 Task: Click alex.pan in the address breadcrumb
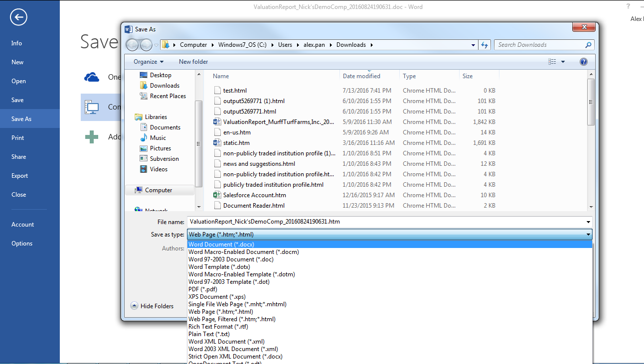314,45
